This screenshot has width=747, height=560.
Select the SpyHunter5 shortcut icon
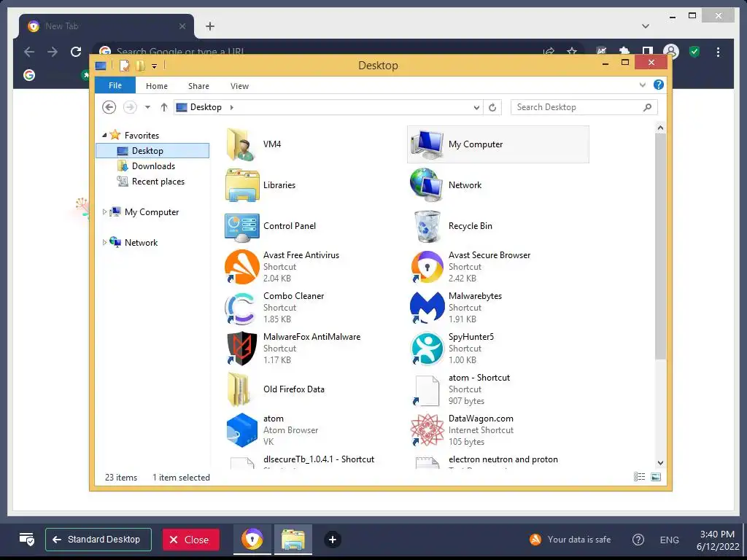(x=427, y=349)
